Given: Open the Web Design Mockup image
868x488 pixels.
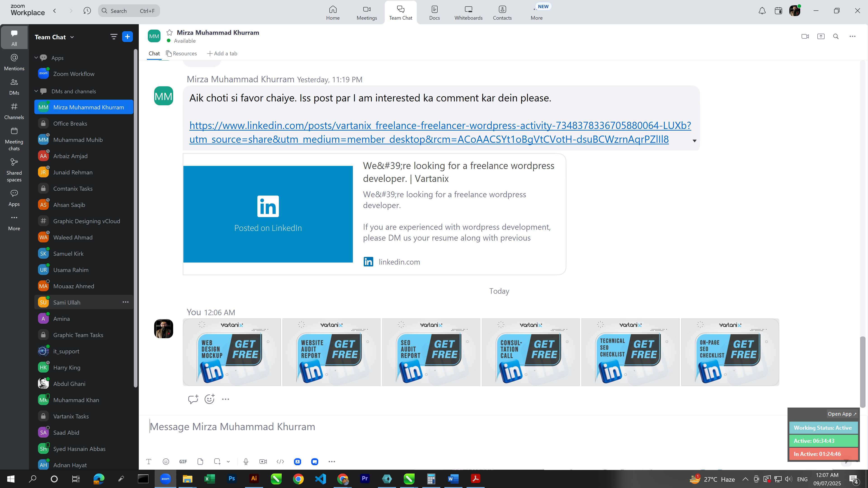Looking at the screenshot, I should [232, 352].
